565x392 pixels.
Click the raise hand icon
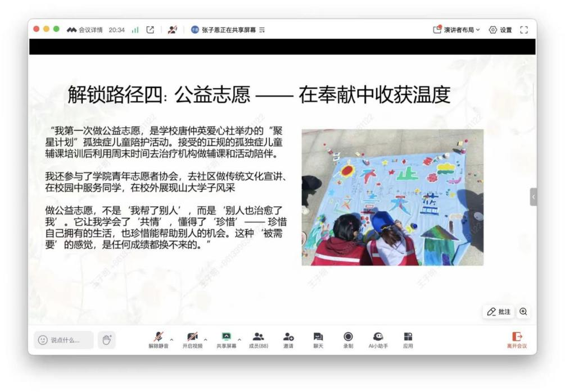(106, 340)
